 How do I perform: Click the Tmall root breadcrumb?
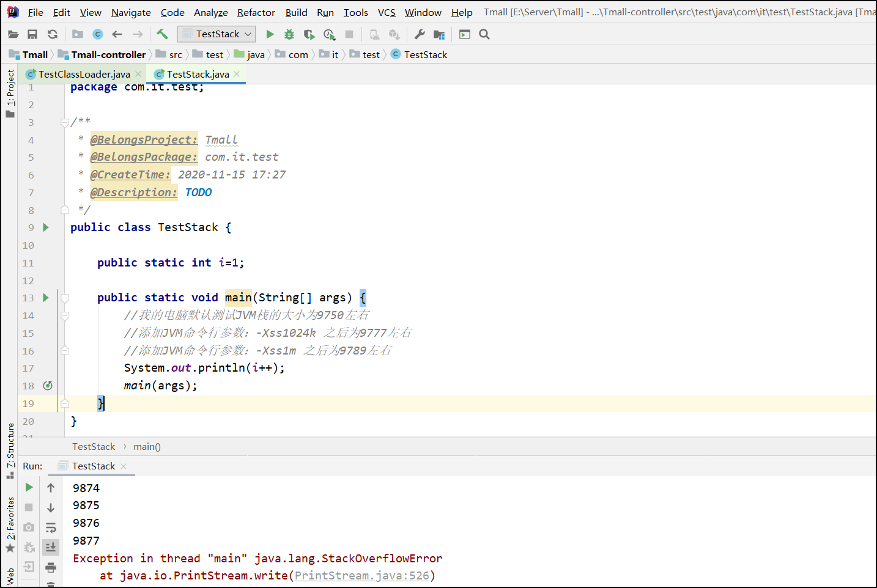click(29, 54)
